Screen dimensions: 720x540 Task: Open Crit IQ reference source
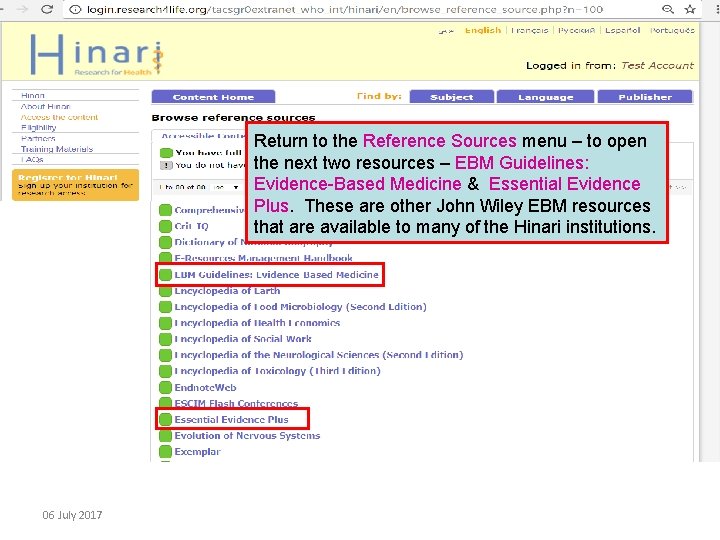tap(191, 226)
